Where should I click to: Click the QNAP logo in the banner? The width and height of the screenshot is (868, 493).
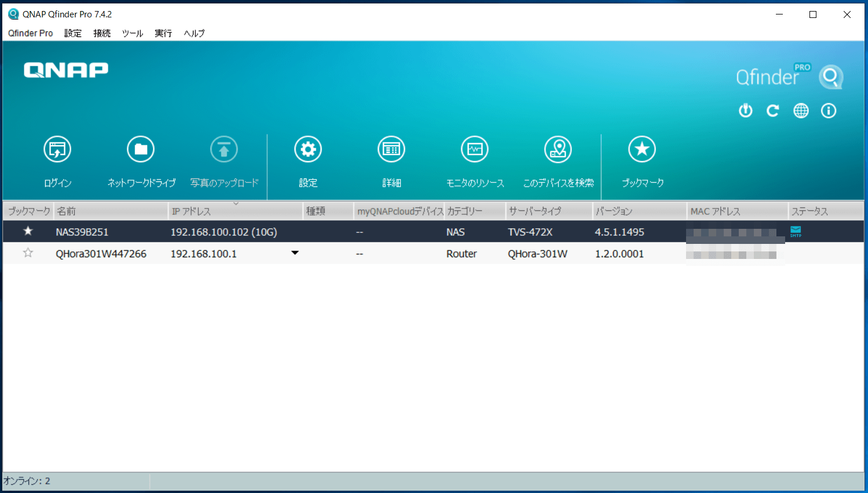pyautogui.click(x=66, y=70)
